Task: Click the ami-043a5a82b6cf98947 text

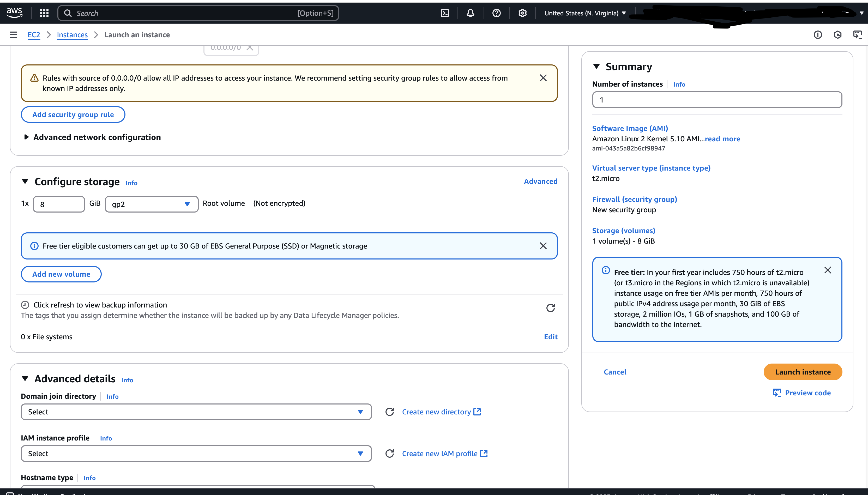Action: click(x=628, y=148)
